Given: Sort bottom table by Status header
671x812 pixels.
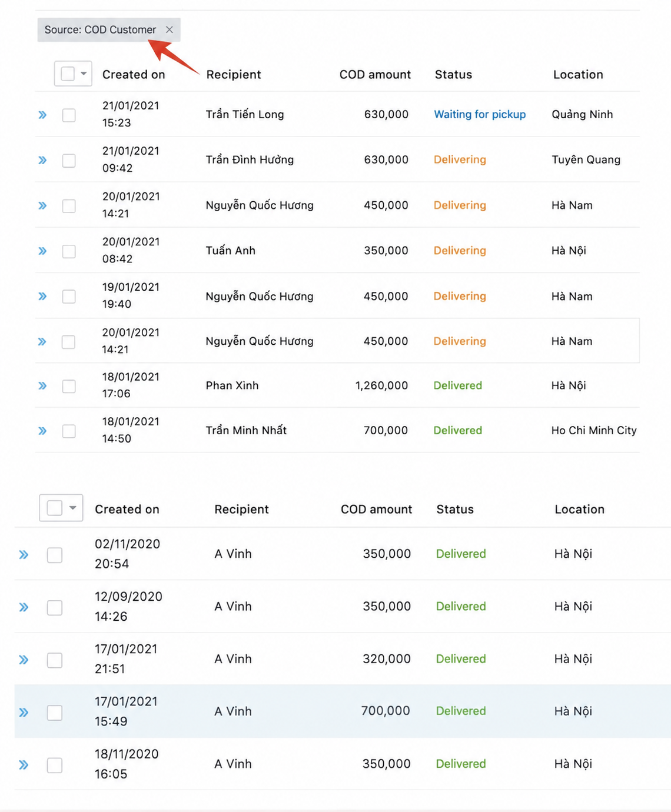Looking at the screenshot, I should point(455,510).
